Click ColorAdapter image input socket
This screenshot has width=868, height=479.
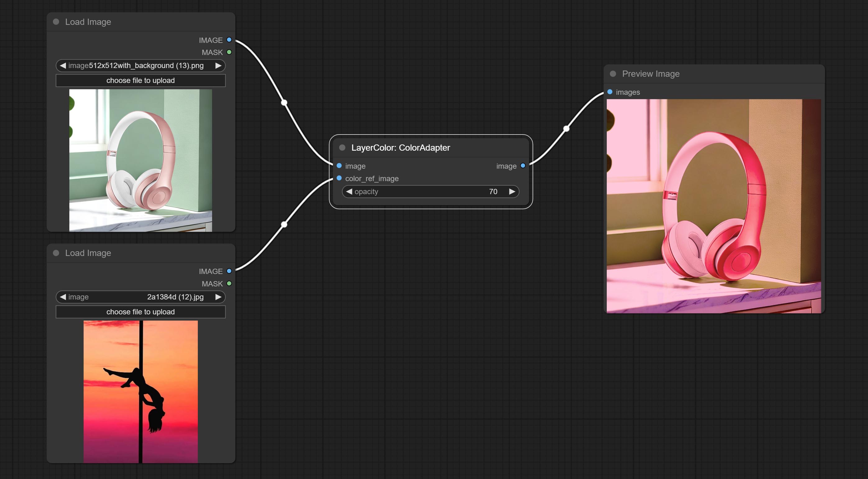[339, 166]
